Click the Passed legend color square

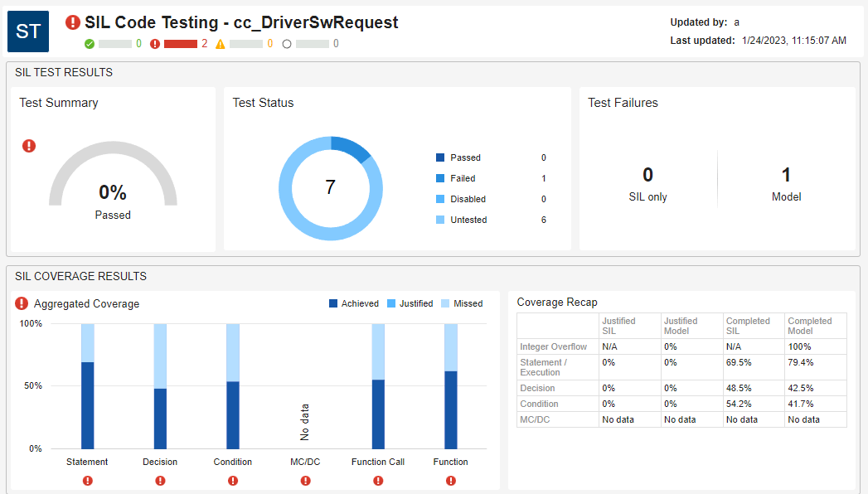click(440, 157)
